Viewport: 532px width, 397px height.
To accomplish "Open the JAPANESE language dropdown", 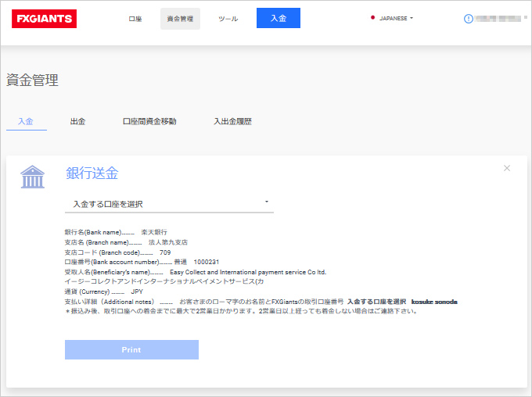I will pyautogui.click(x=397, y=18).
